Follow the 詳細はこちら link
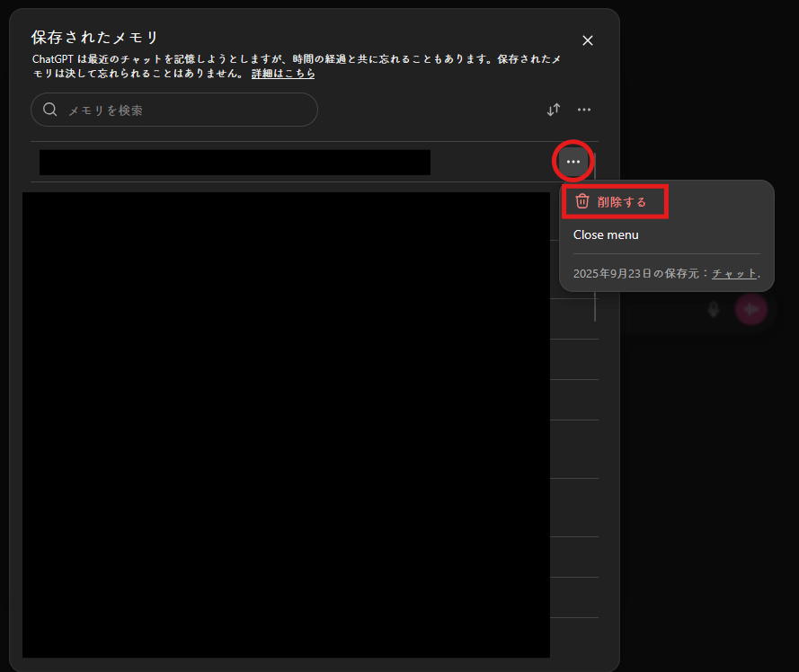 (283, 74)
